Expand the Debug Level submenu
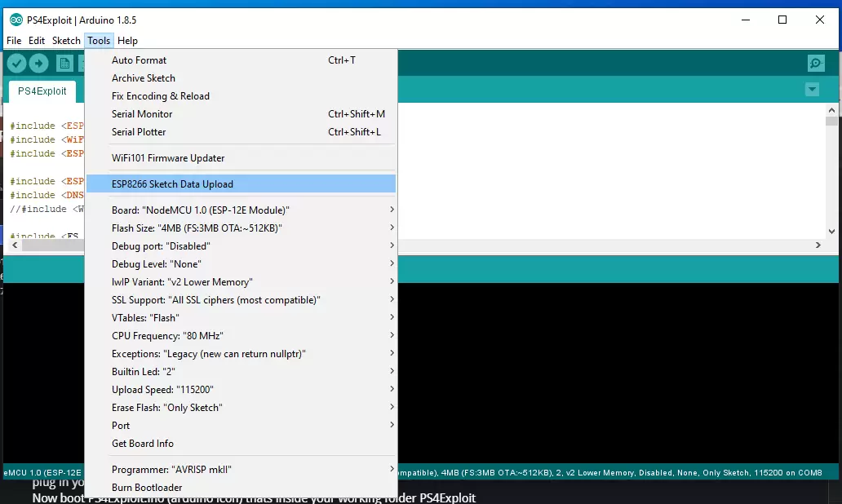This screenshot has height=504, width=842. [241, 264]
